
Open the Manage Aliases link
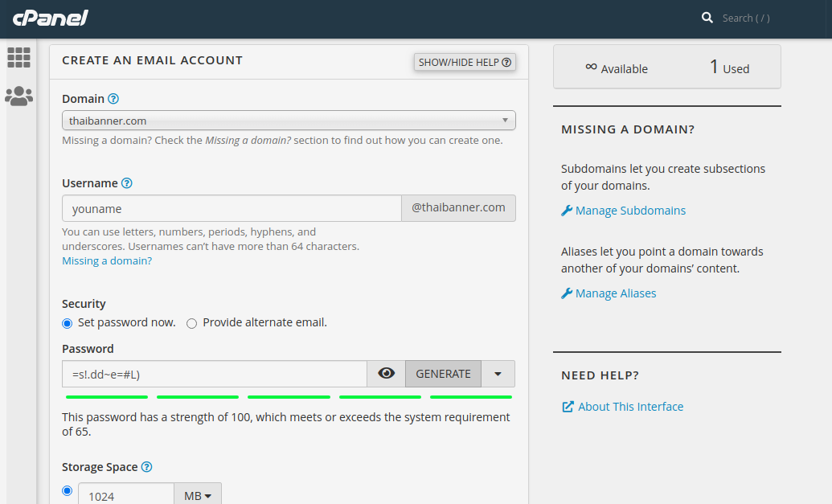pyautogui.click(x=616, y=293)
